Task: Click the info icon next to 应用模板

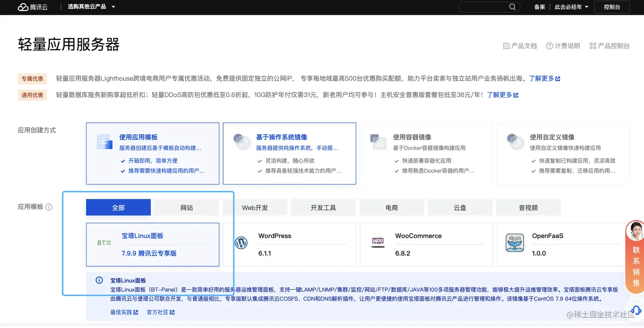Action: (49, 207)
